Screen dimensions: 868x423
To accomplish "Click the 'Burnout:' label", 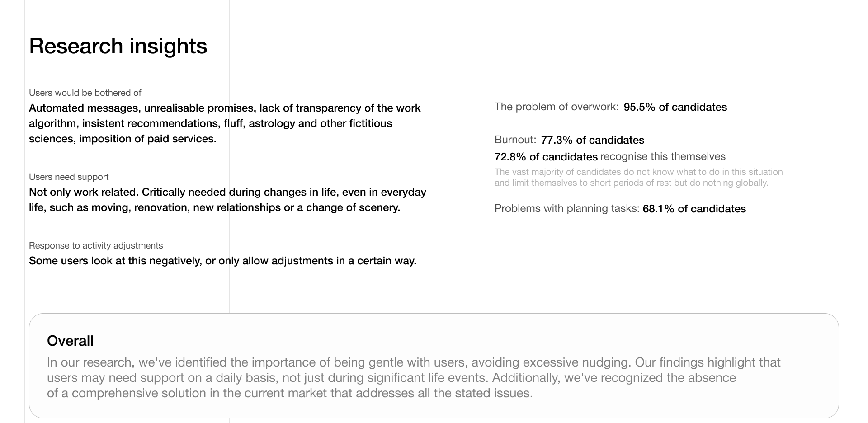I will (x=515, y=140).
